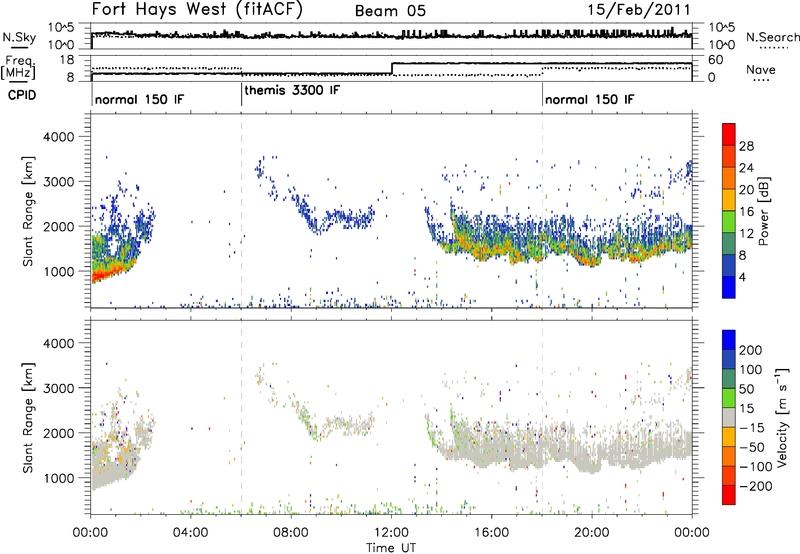The height and width of the screenshot is (554, 800).
Task: Click "Slant Range [km]" label of the power panel
Action: click(x=28, y=211)
